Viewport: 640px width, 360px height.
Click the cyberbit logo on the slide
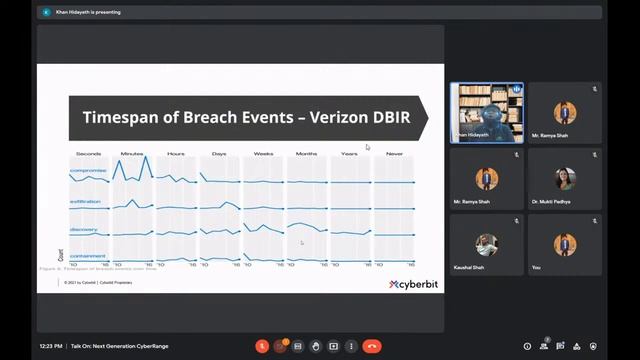click(x=413, y=284)
